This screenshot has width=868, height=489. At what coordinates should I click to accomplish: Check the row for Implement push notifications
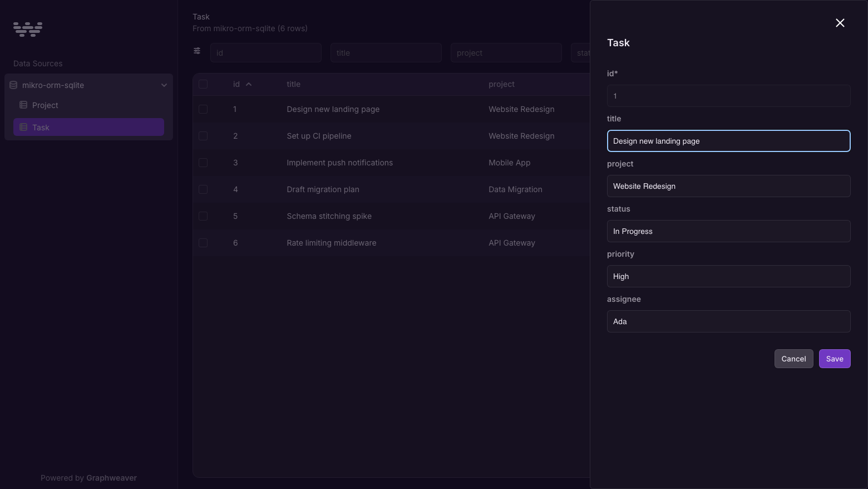[x=203, y=163]
